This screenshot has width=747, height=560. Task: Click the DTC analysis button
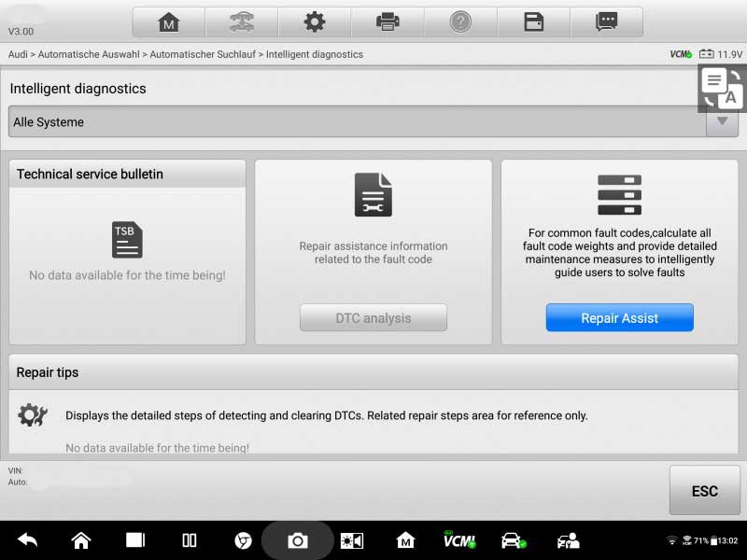[373, 318]
